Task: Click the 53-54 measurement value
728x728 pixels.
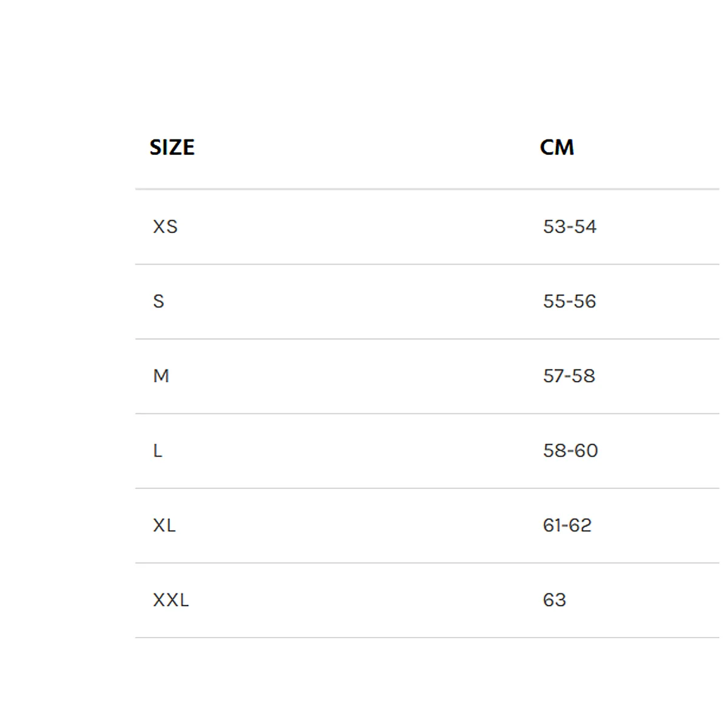Action: coord(570,226)
